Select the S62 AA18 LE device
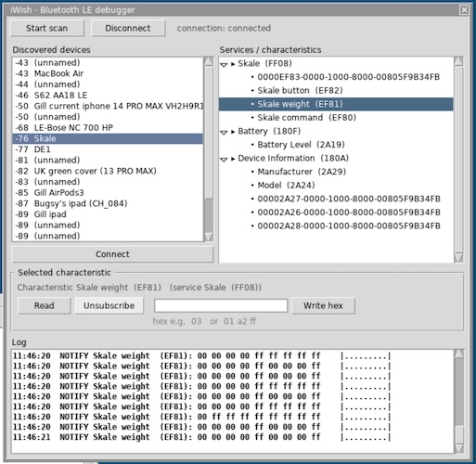476x464 pixels. click(108, 96)
